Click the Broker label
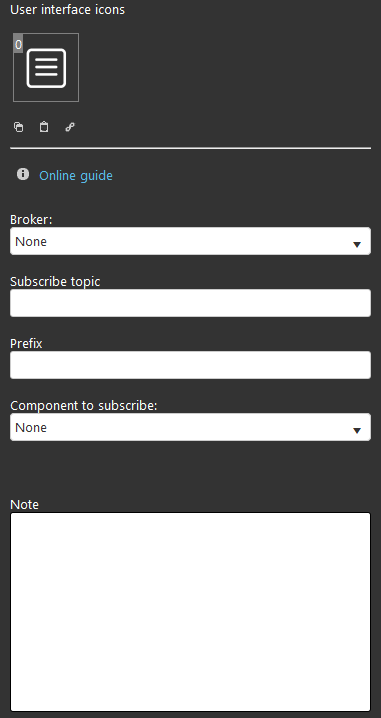The height and width of the screenshot is (718, 381). pos(31,220)
